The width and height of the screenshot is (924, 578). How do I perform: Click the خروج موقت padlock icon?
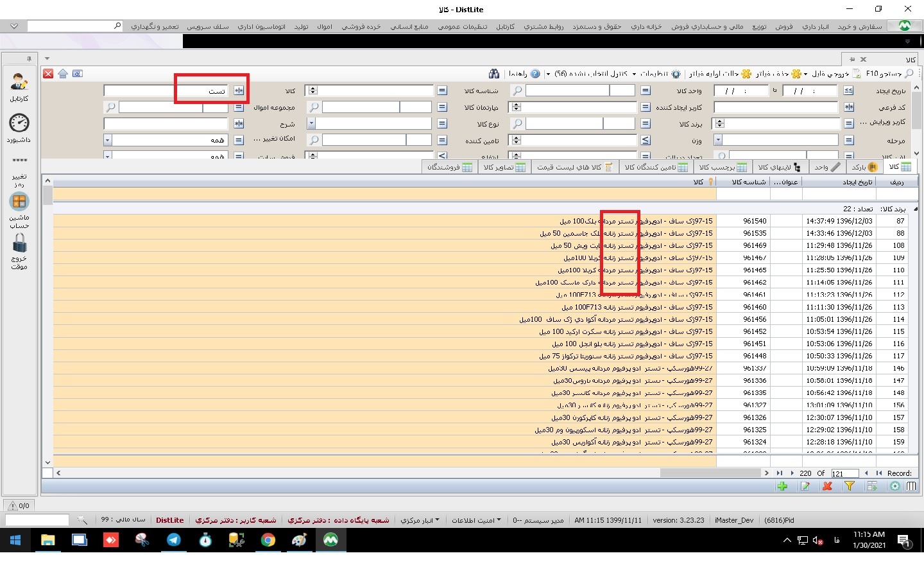pos(19,243)
